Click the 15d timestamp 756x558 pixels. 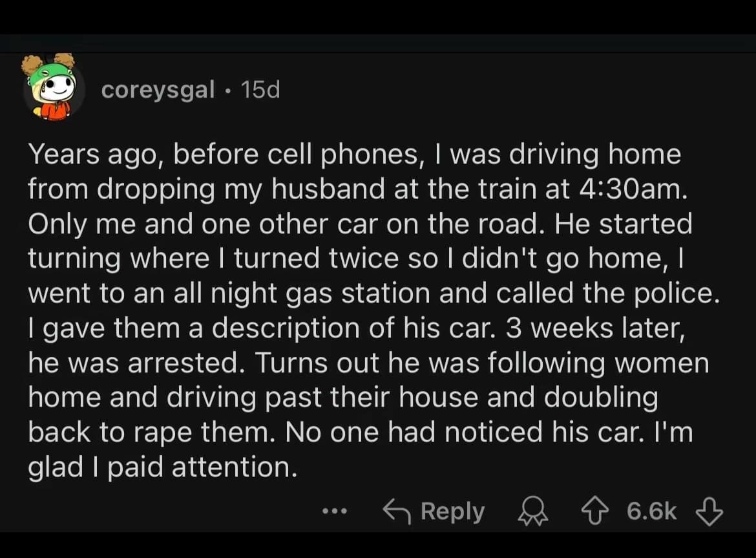pos(260,91)
